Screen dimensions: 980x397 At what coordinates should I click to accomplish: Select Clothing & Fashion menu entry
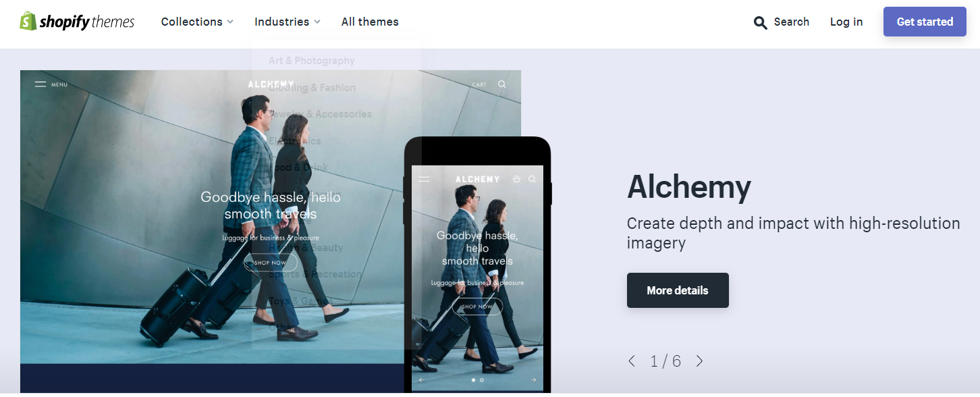click(x=312, y=88)
